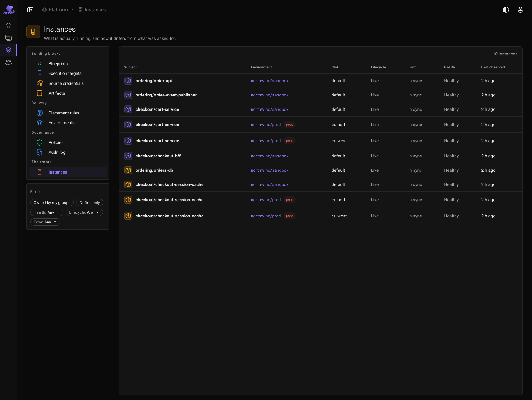The image size is (532, 400).
Task: Click Healthy status for ordering/orders-db
Action: tap(451, 170)
